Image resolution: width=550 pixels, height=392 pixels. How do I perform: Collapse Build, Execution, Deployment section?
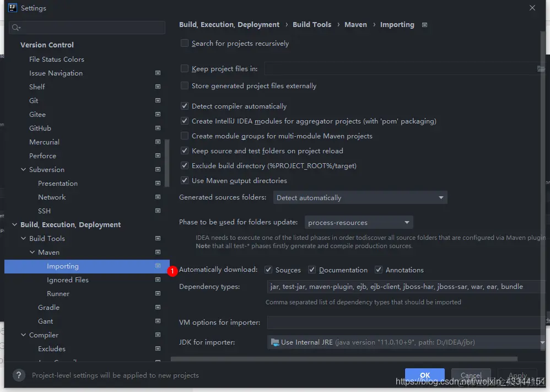point(15,224)
